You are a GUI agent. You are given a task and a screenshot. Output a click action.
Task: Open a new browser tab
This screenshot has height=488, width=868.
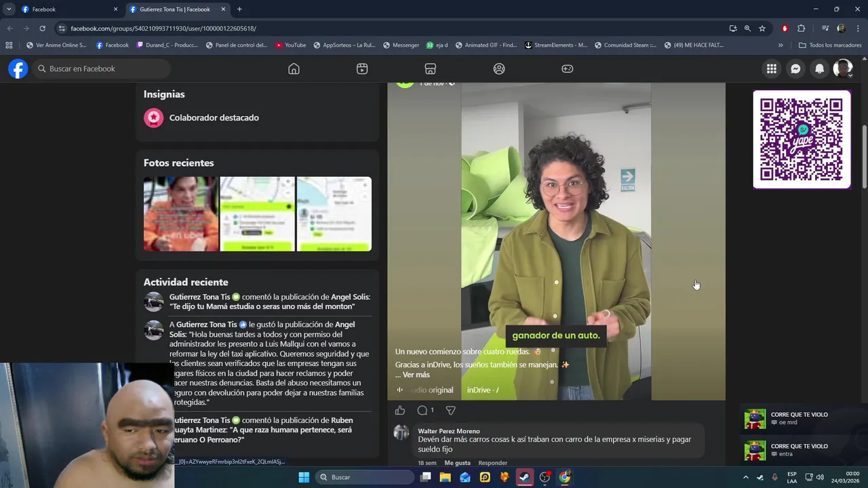pos(239,9)
